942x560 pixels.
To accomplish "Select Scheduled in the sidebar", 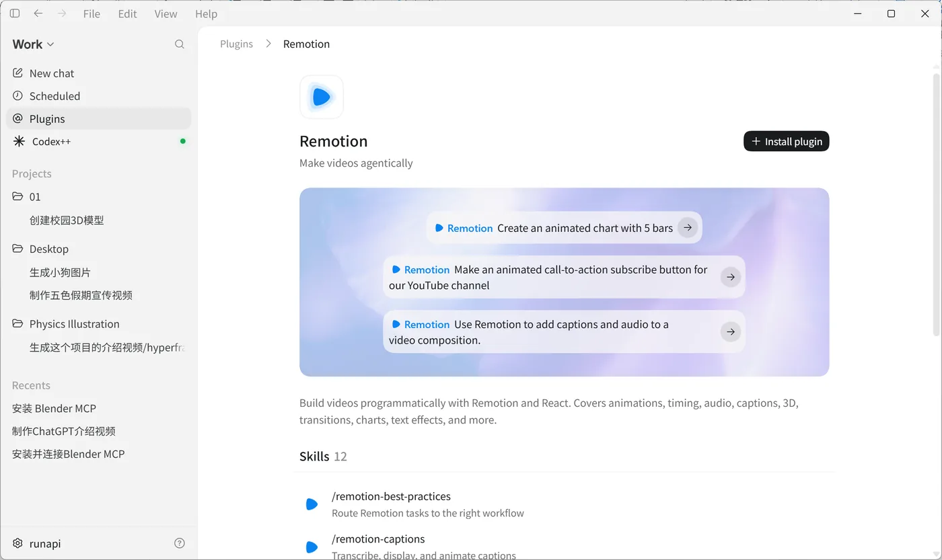I will coord(99,95).
